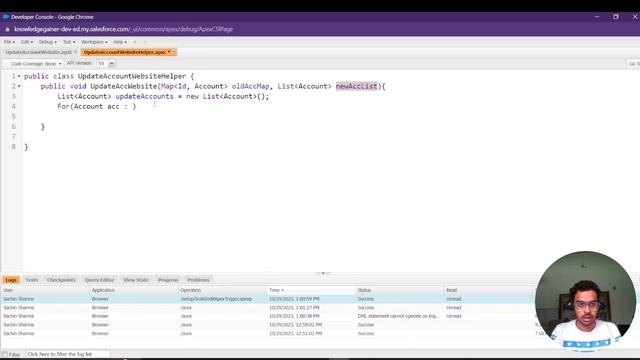The height and width of the screenshot is (360, 640).
Task: Select the log with DML statement error status
Action: pyautogui.click(x=267, y=316)
